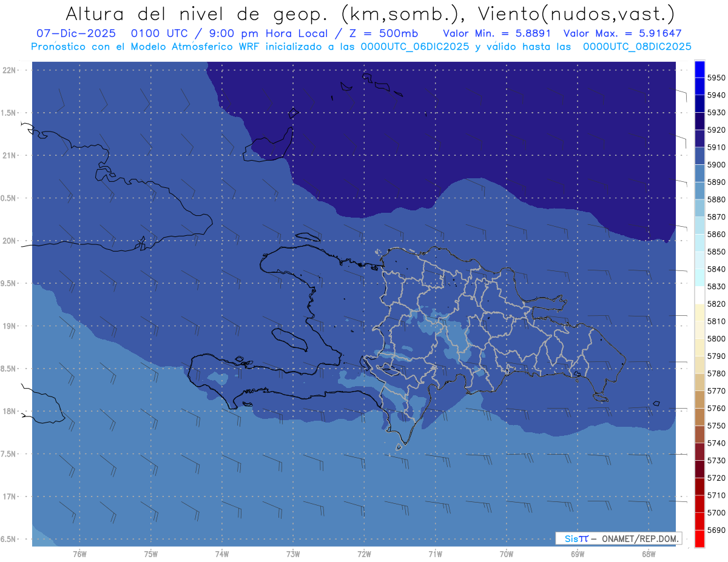Click the '21N' latitude label
728x562 pixels.
pyautogui.click(x=10, y=155)
